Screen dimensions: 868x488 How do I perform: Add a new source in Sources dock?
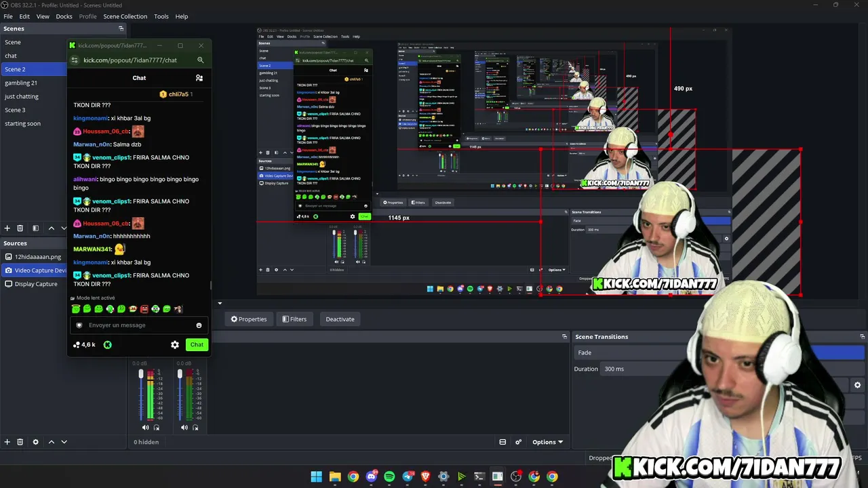point(7,442)
